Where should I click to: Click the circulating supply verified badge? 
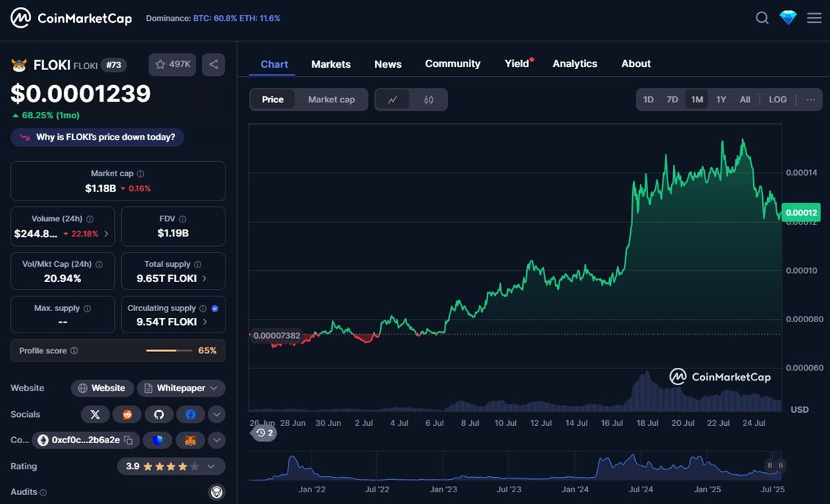click(214, 308)
